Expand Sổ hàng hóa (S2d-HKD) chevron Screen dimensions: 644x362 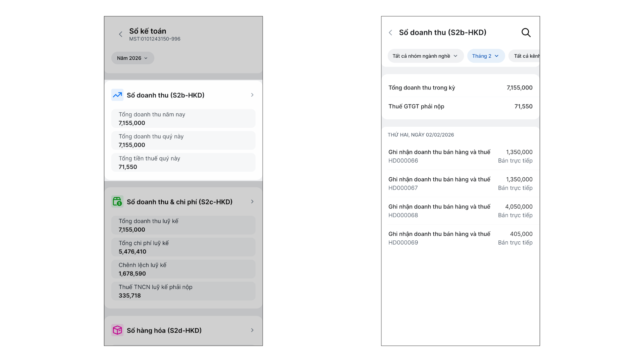[252, 330]
